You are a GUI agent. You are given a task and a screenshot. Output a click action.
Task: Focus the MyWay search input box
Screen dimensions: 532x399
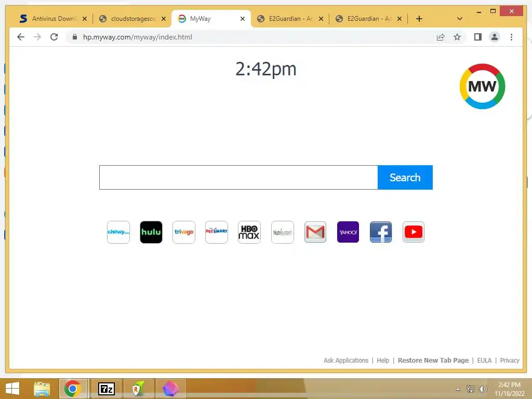[238, 178]
